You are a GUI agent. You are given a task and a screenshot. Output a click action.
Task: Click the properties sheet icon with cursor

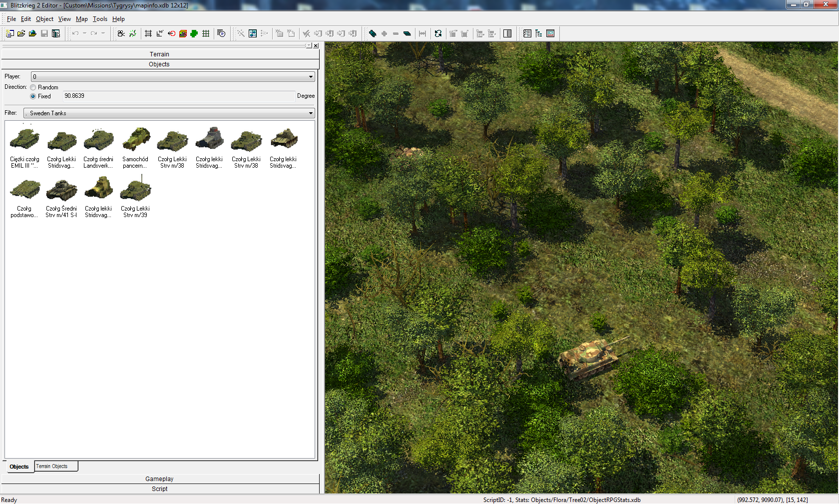(x=56, y=33)
